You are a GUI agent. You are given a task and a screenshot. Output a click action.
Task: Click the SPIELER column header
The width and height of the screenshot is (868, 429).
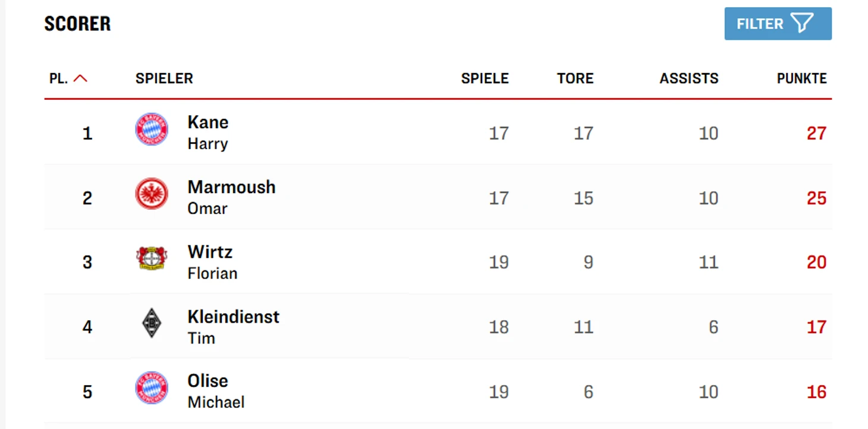click(164, 78)
